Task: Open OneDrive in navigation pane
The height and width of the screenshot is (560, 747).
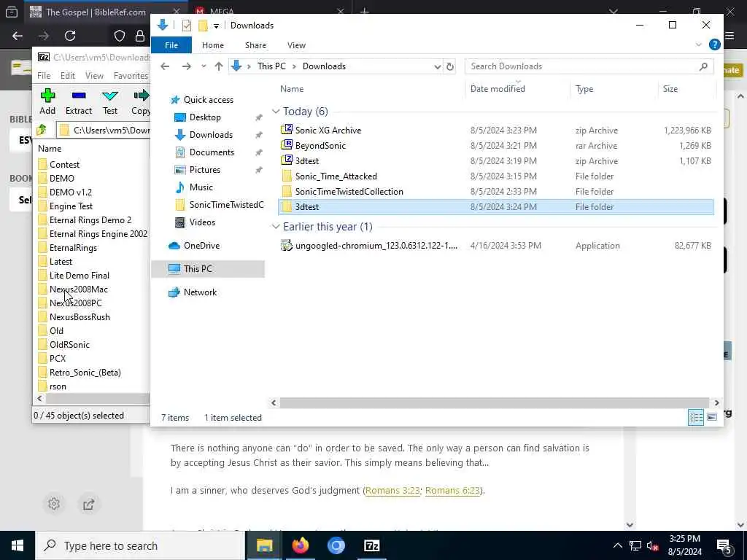Action: pos(201,245)
